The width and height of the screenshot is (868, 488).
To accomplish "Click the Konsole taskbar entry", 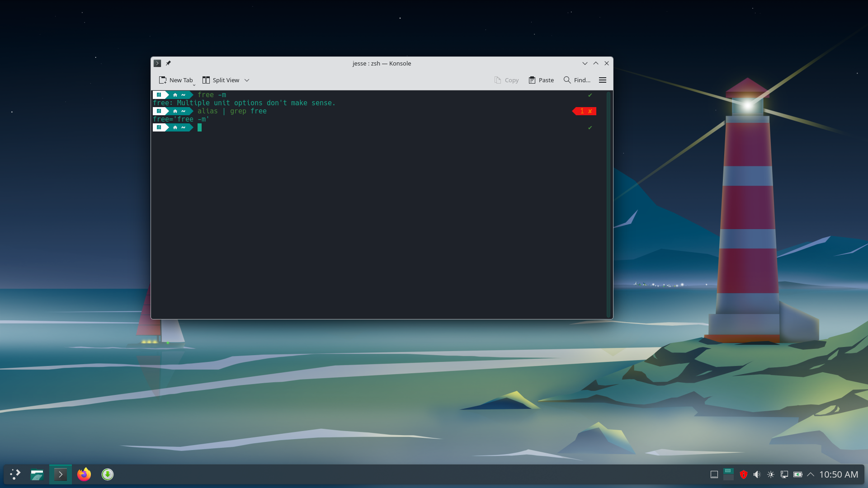I will tap(61, 474).
